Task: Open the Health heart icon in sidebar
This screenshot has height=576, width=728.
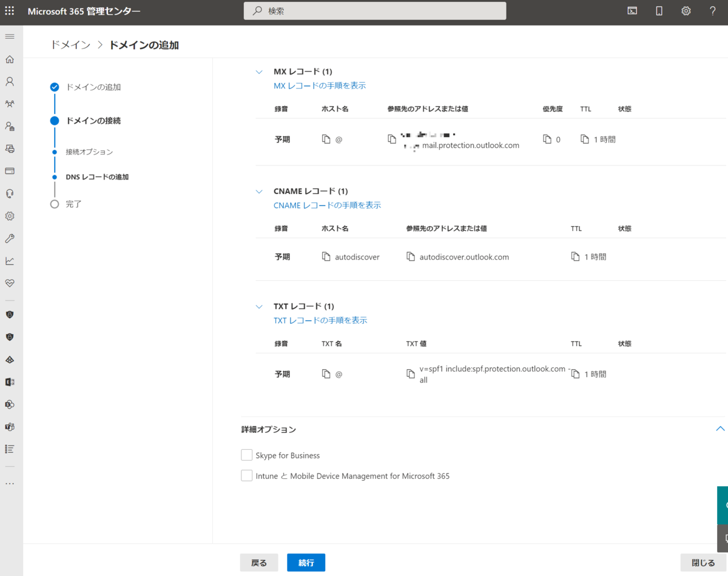Action: coord(10,283)
